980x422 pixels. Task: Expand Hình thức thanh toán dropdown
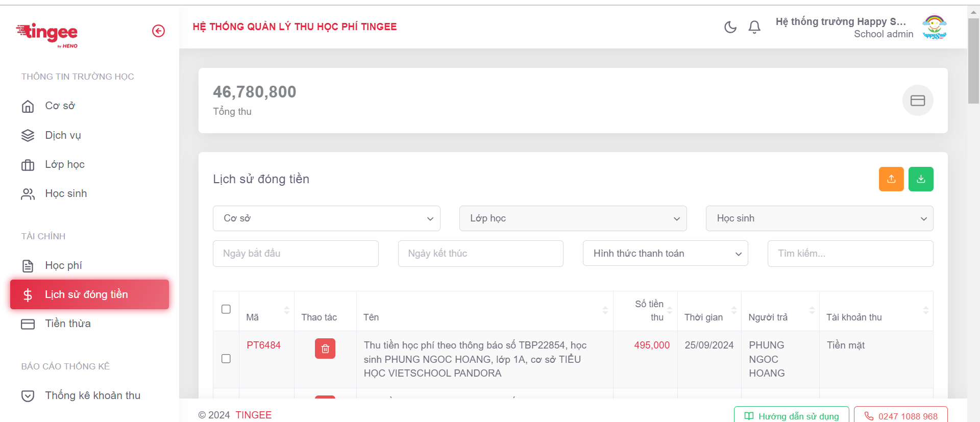pos(665,254)
